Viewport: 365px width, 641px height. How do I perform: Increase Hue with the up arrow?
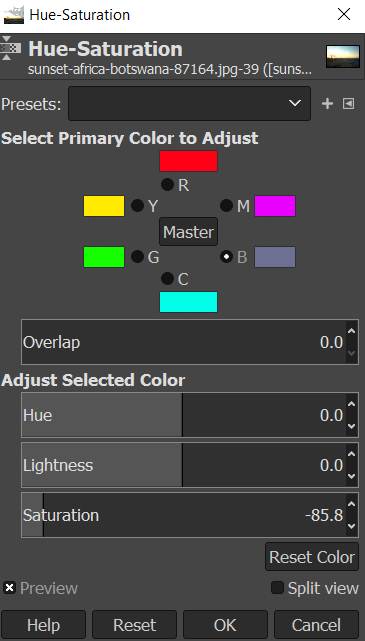(352, 405)
